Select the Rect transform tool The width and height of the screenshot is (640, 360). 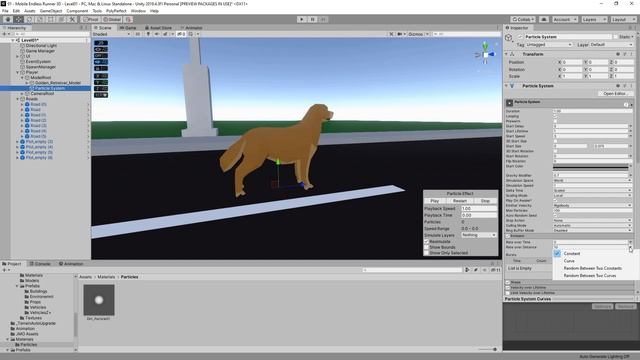[x=51, y=19]
